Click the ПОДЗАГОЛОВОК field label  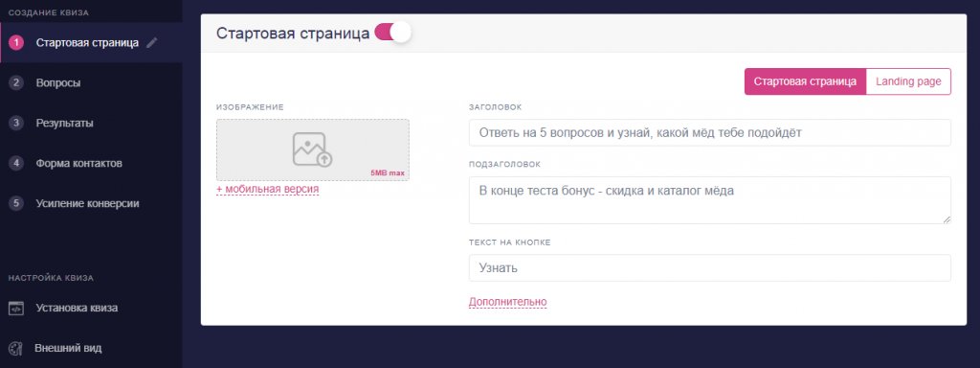505,165
